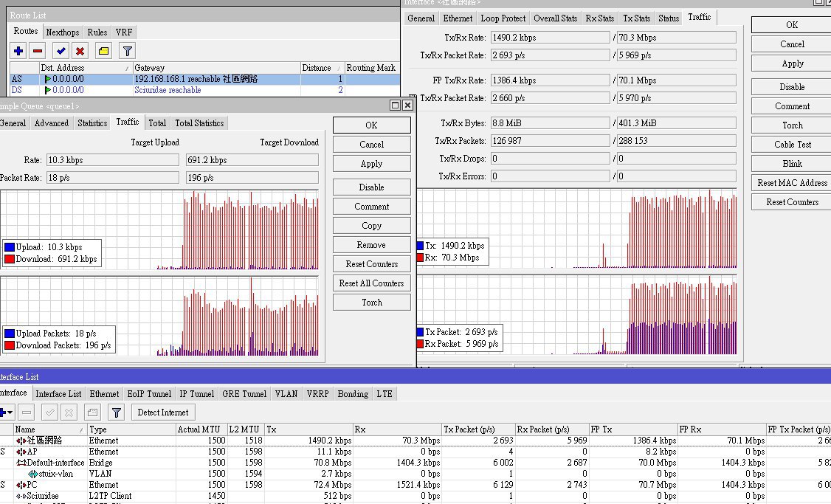Open the Status tab in Interface window
This screenshot has width=831, height=504.
[669, 18]
